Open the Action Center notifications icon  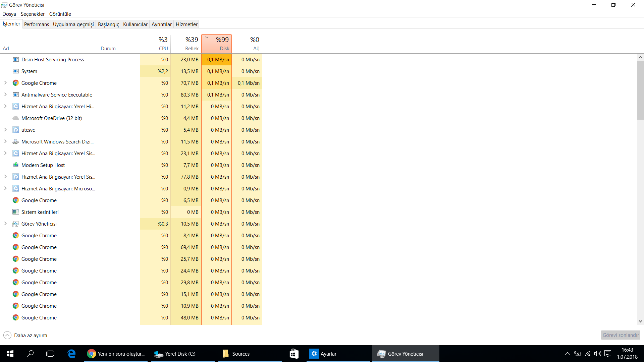608,354
